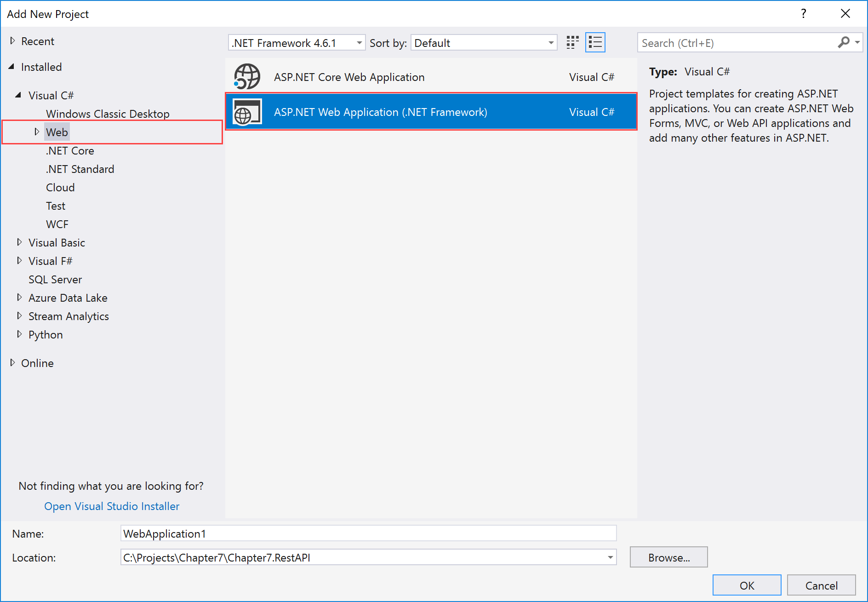Select ASP.NET Core Web Application template
The height and width of the screenshot is (602, 868).
coord(431,77)
